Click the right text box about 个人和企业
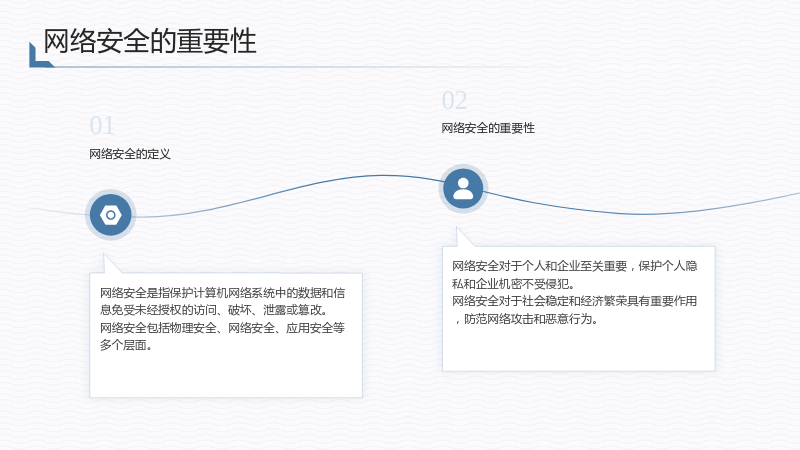Viewport: 800px width, 450px height. pyautogui.click(x=579, y=309)
